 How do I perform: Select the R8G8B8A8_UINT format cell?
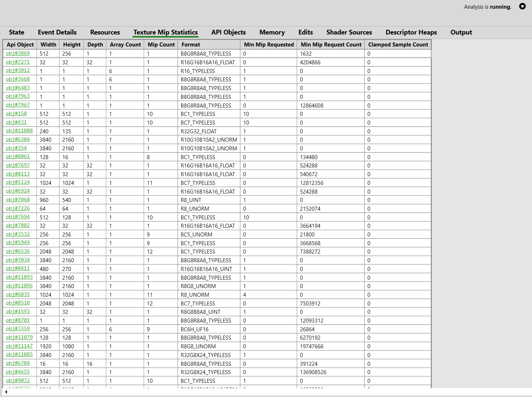click(209, 312)
